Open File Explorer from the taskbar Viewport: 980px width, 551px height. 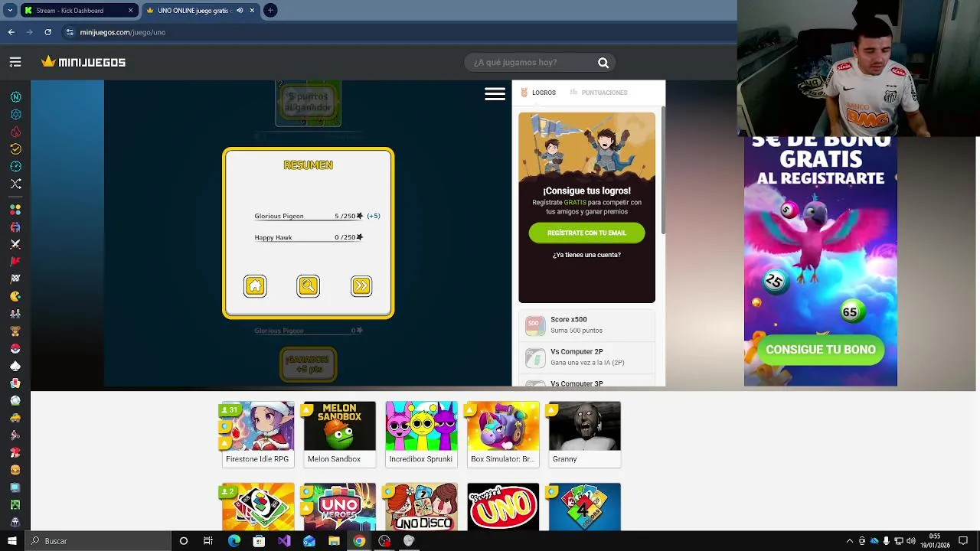tap(334, 541)
